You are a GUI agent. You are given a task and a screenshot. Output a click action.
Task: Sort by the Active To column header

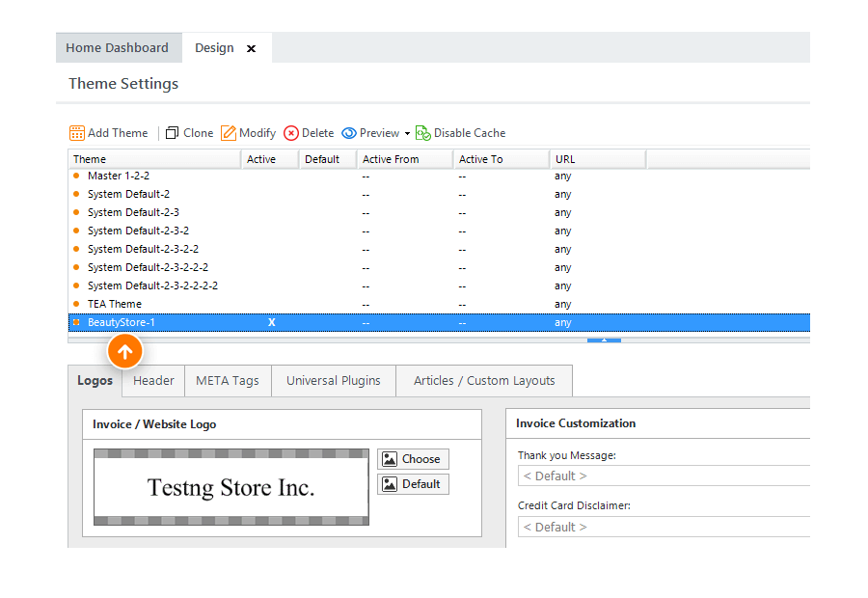pos(501,159)
